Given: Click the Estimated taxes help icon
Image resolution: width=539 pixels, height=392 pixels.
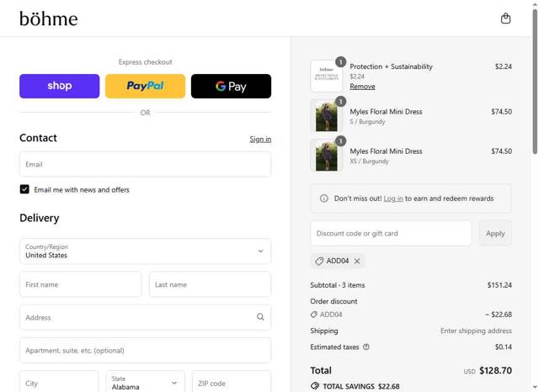Looking at the screenshot, I should (366, 347).
